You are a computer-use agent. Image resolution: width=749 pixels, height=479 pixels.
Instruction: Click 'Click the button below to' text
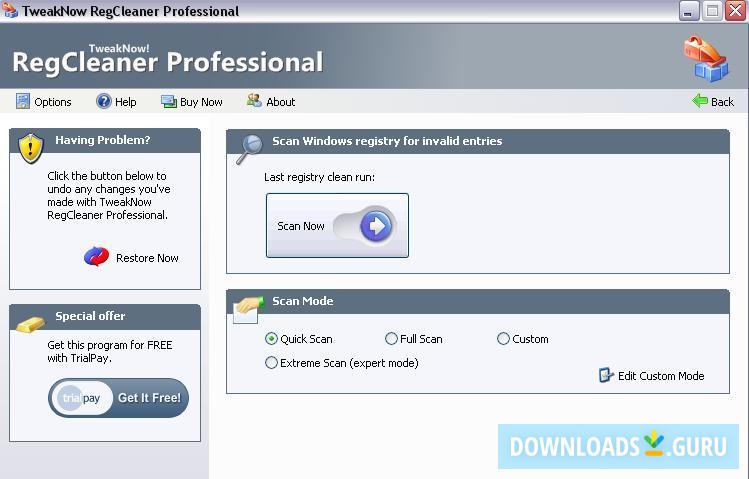107,176
